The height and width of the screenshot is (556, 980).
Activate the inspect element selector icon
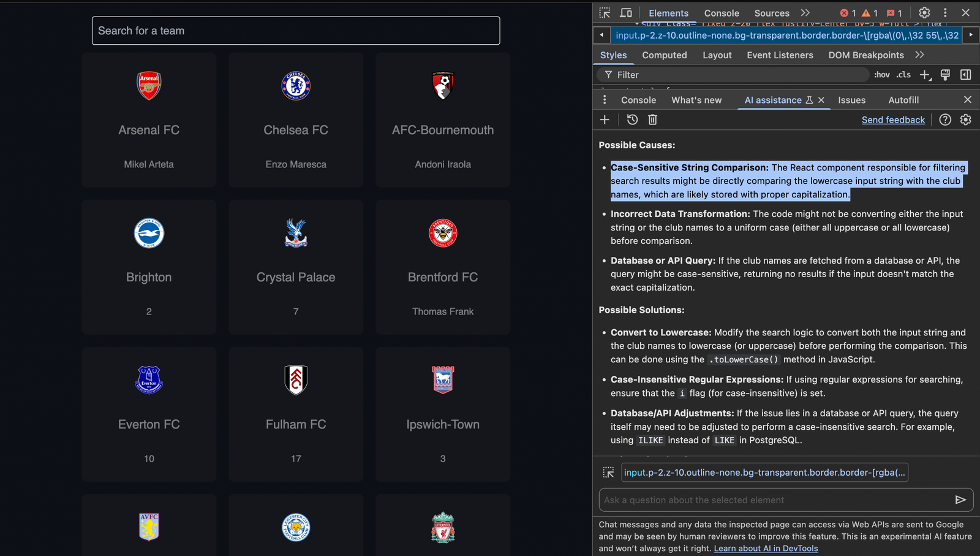[605, 13]
